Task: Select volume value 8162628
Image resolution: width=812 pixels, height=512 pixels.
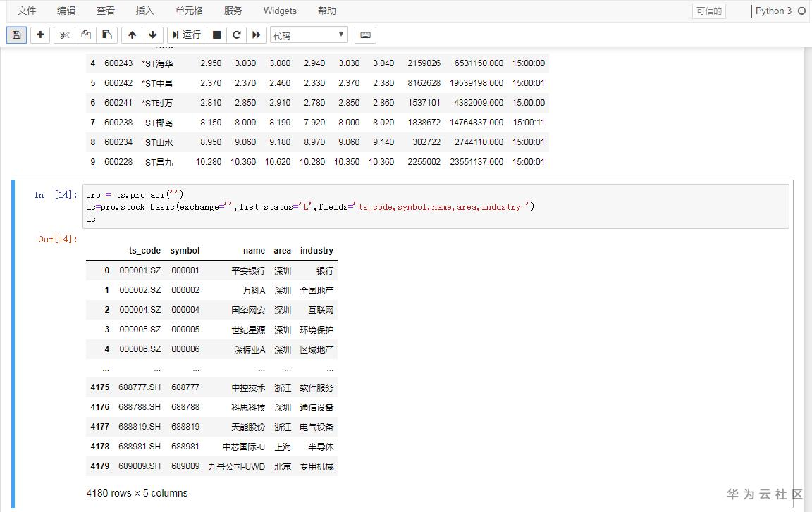Action: [x=424, y=82]
